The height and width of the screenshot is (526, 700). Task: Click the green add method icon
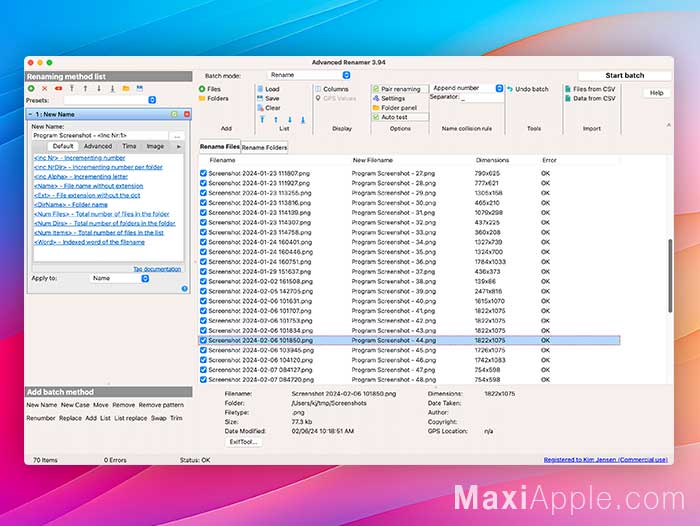click(31, 88)
